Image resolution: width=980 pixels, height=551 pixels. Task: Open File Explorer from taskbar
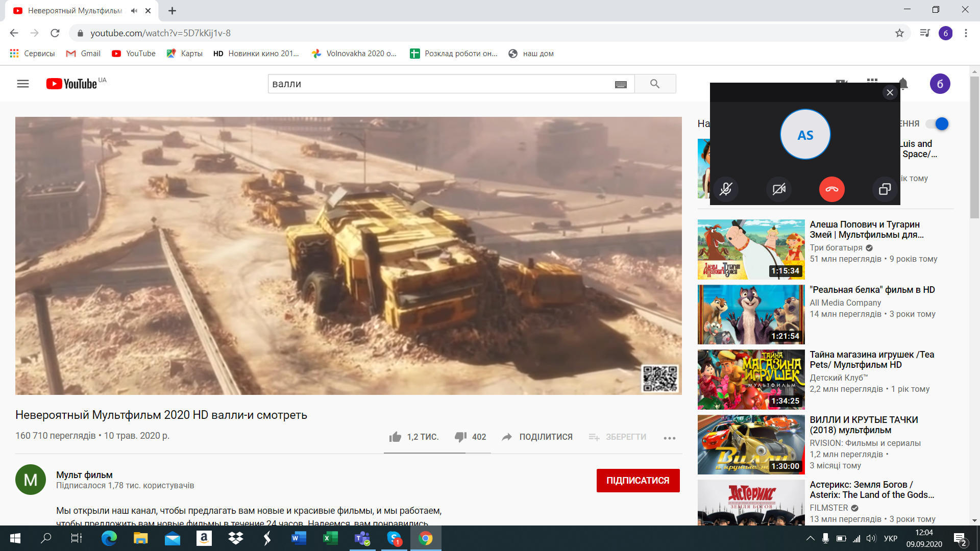(x=140, y=538)
